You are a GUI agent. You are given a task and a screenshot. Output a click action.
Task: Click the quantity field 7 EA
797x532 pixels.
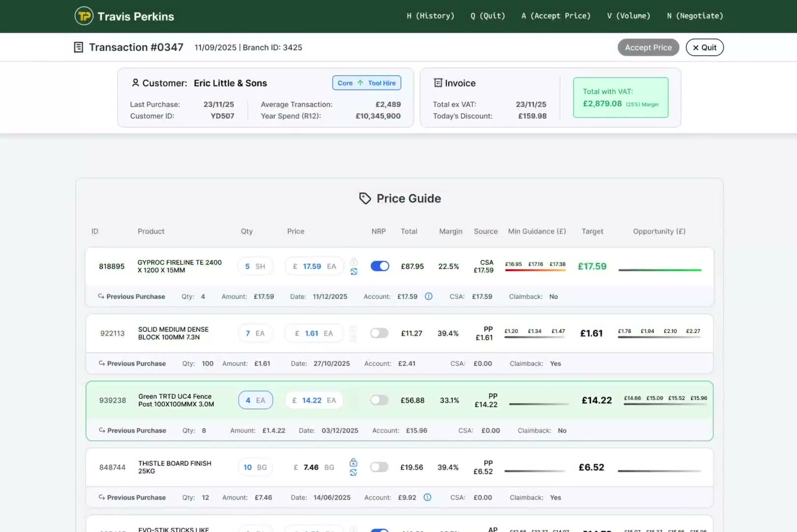255,333
